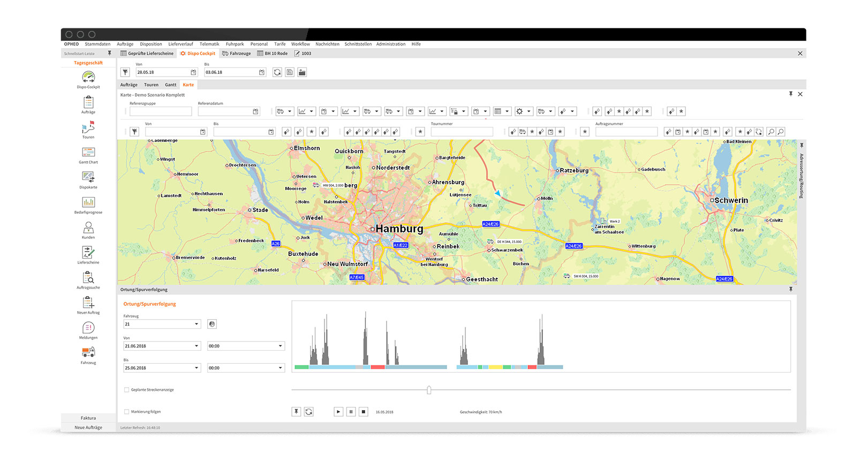This screenshot has width=868, height=461.
Task: Click the refresh icon next to Bis date
Action: (277, 72)
